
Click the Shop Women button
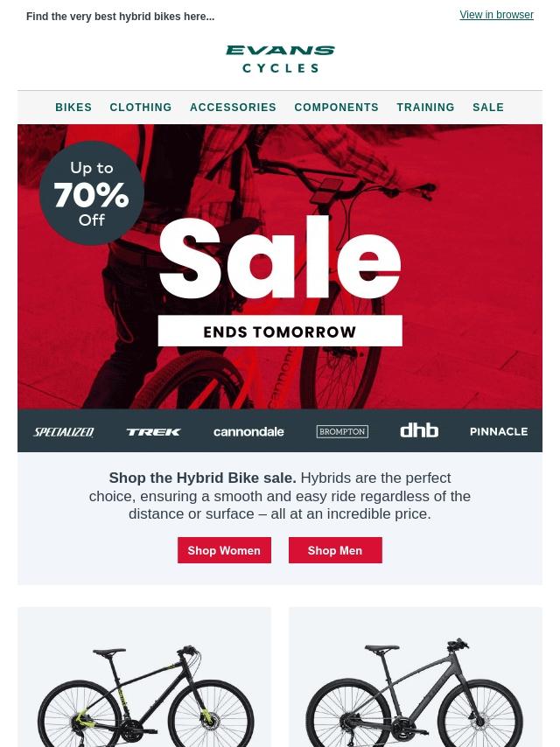(225, 550)
